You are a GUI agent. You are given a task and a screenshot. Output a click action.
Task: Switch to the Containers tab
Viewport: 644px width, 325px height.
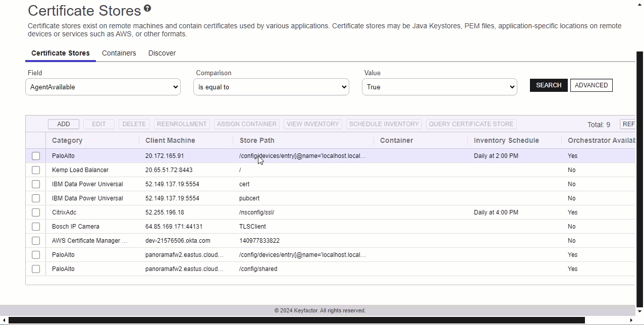click(119, 53)
